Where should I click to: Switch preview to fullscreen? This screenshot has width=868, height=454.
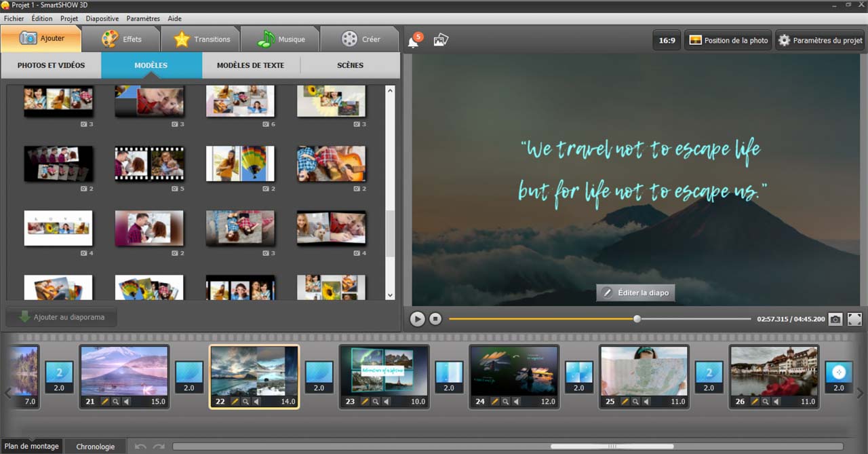point(854,319)
